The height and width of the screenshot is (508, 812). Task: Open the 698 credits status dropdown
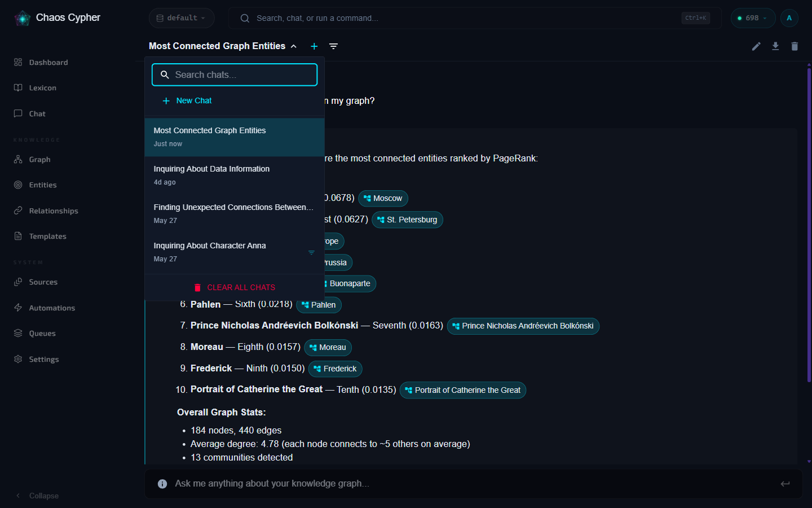(x=753, y=18)
